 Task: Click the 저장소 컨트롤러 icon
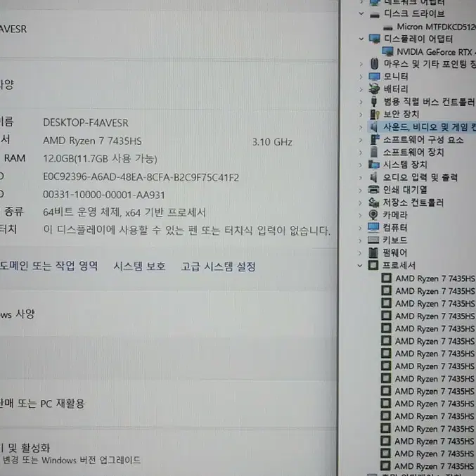(373, 202)
